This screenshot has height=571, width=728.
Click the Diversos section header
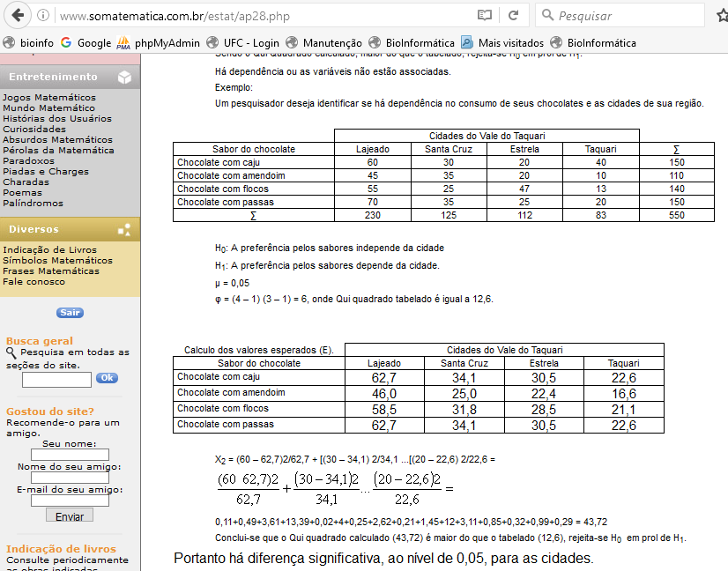[x=70, y=229]
